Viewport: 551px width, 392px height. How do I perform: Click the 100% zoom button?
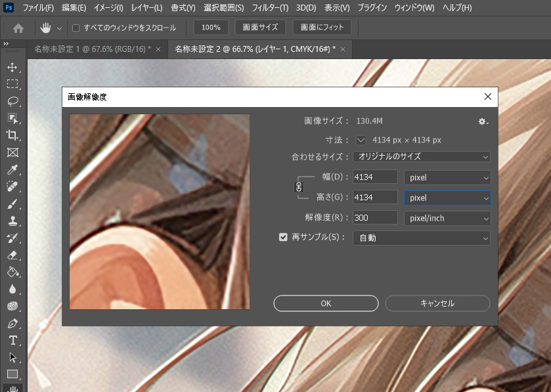pyautogui.click(x=211, y=28)
